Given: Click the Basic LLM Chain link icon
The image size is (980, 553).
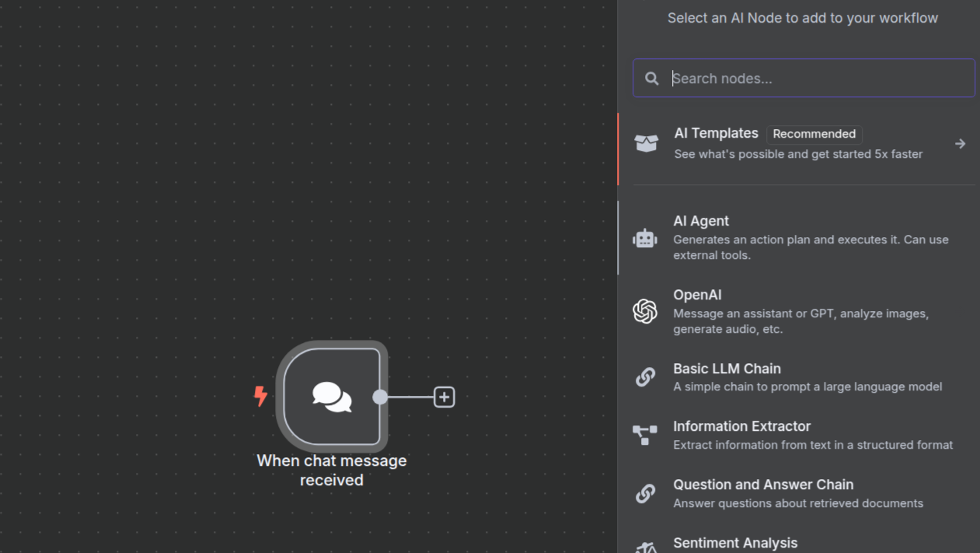Looking at the screenshot, I should [644, 377].
